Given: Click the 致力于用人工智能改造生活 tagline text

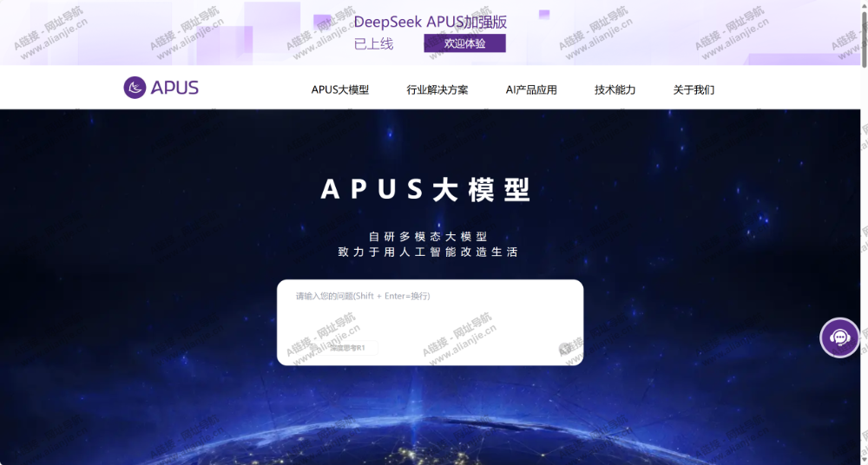Looking at the screenshot, I should coord(428,252).
